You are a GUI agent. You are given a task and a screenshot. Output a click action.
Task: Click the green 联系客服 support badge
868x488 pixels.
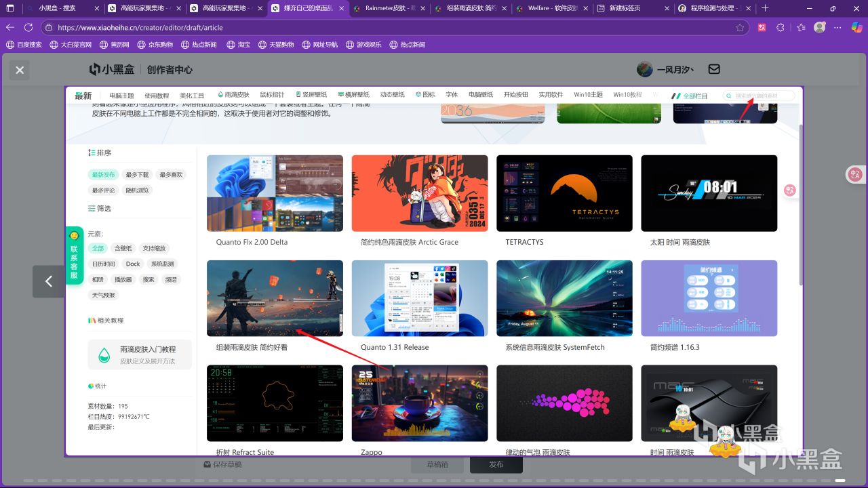coord(74,256)
